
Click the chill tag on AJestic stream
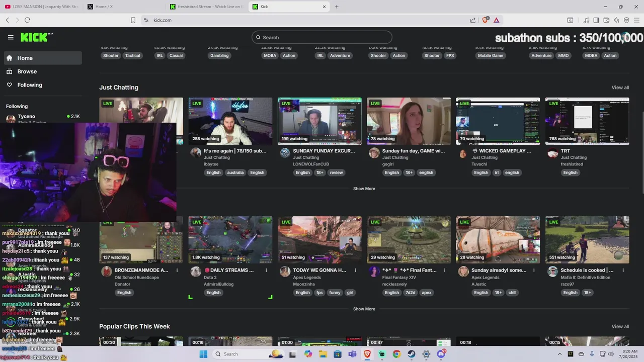point(512,293)
